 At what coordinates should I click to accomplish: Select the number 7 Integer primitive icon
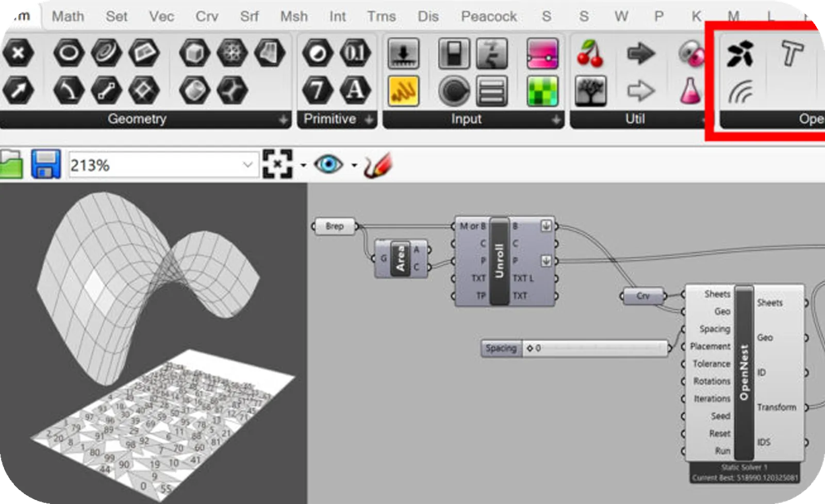pyautogui.click(x=317, y=91)
